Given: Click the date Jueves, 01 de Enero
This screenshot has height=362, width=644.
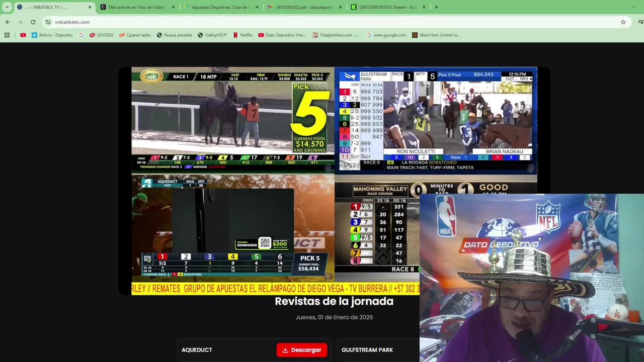Looking at the screenshot, I should pyautogui.click(x=334, y=317).
